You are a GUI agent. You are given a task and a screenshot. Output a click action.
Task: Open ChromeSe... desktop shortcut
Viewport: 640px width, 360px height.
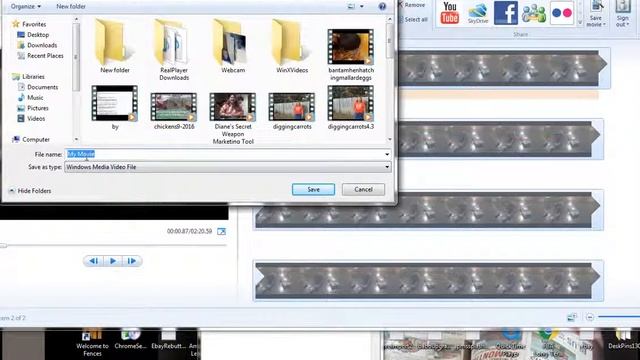click(x=130, y=340)
